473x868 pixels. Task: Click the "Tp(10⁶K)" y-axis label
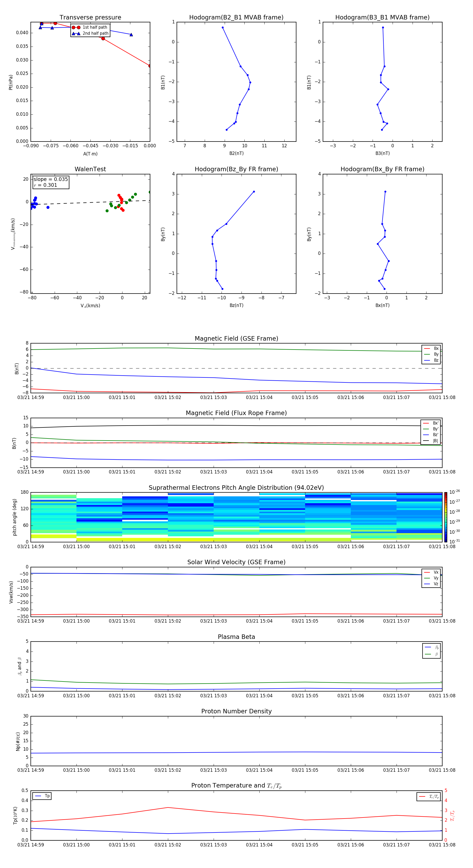[x=15, y=815]
